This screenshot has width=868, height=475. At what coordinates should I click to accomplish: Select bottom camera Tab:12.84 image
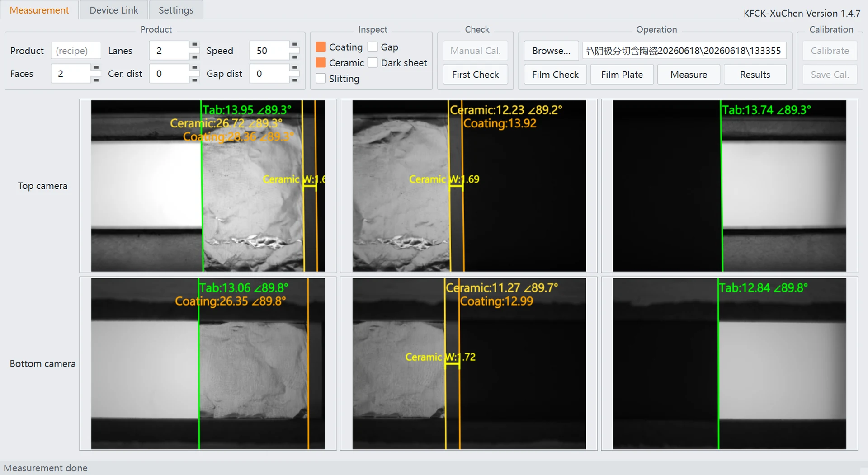(x=729, y=364)
